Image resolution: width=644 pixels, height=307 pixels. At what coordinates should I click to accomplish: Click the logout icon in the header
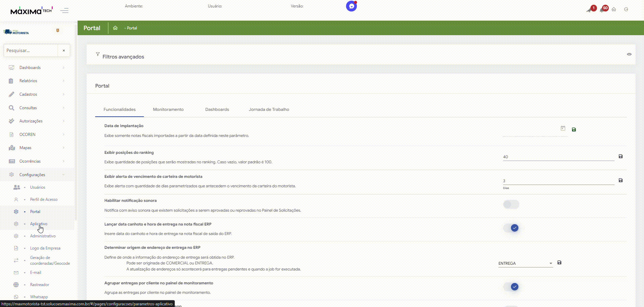click(x=626, y=9)
